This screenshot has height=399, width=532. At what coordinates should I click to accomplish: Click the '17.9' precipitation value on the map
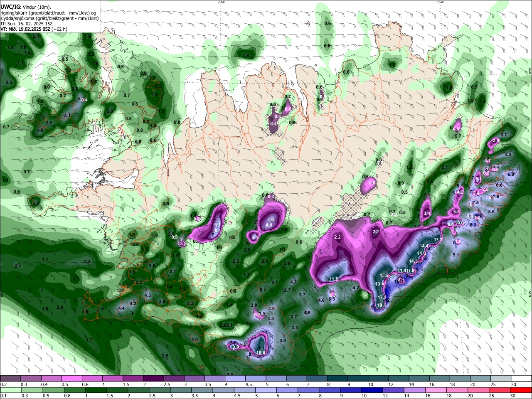(382, 297)
